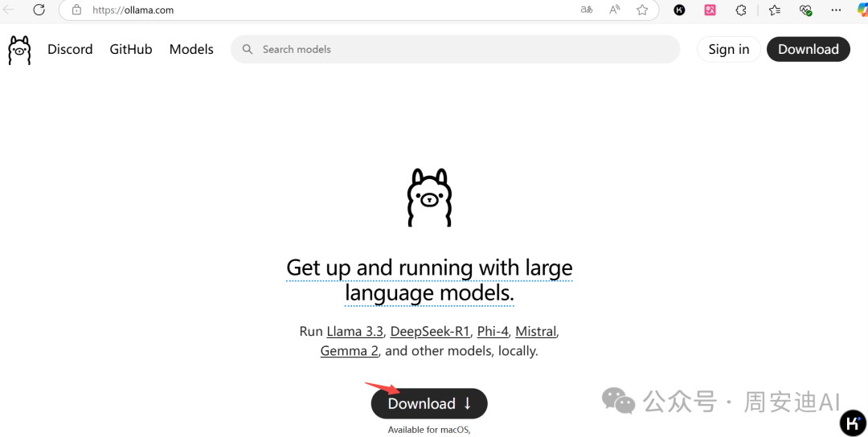Click the 'Get up and running' headline
868x437 pixels.
pos(429,280)
